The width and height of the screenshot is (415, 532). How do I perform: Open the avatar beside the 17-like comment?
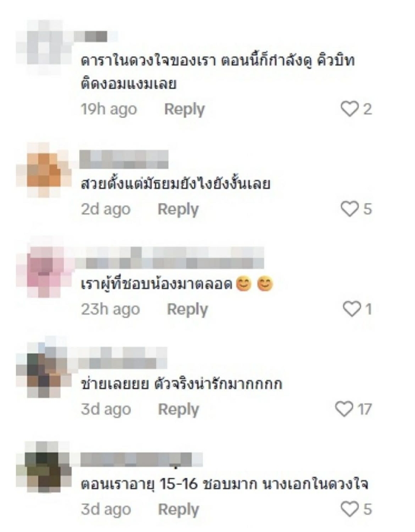click(44, 371)
